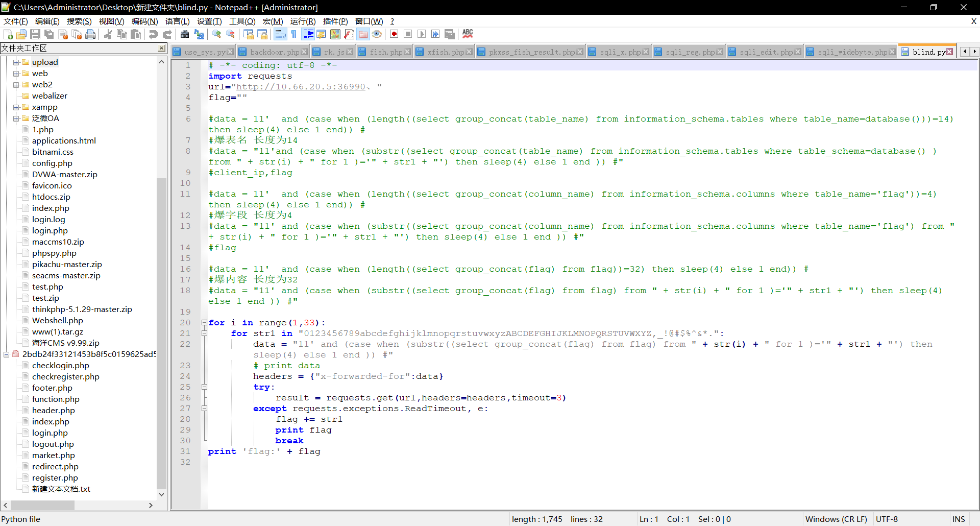This screenshot has width=980, height=526.
Task: Toggle synchronized horizontal scrolling icon
Action: pyautogui.click(x=262, y=34)
